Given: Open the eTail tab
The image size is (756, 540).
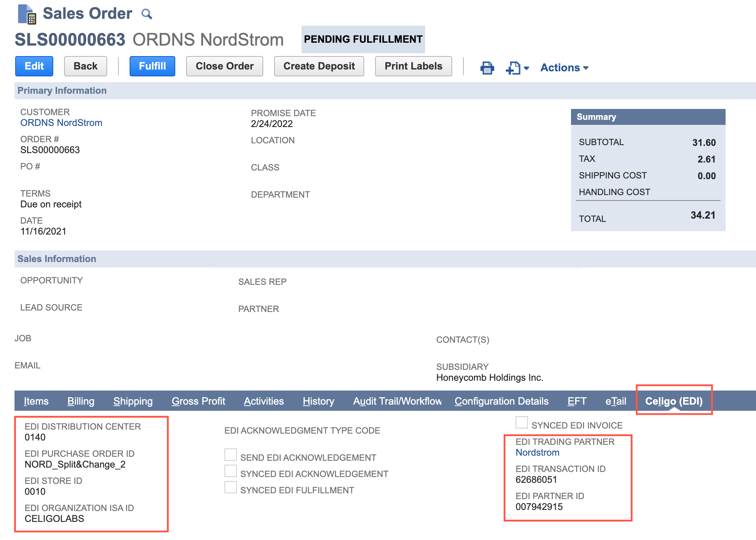Looking at the screenshot, I should tap(616, 401).
